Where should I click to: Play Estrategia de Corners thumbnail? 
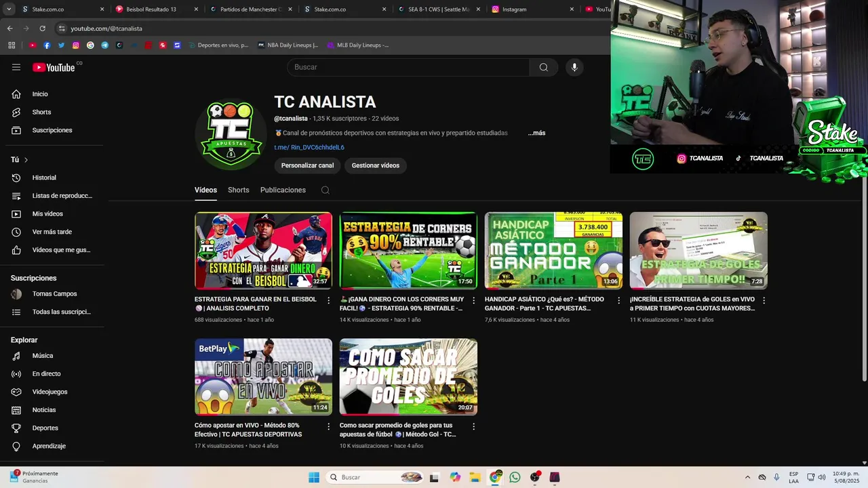[408, 251]
